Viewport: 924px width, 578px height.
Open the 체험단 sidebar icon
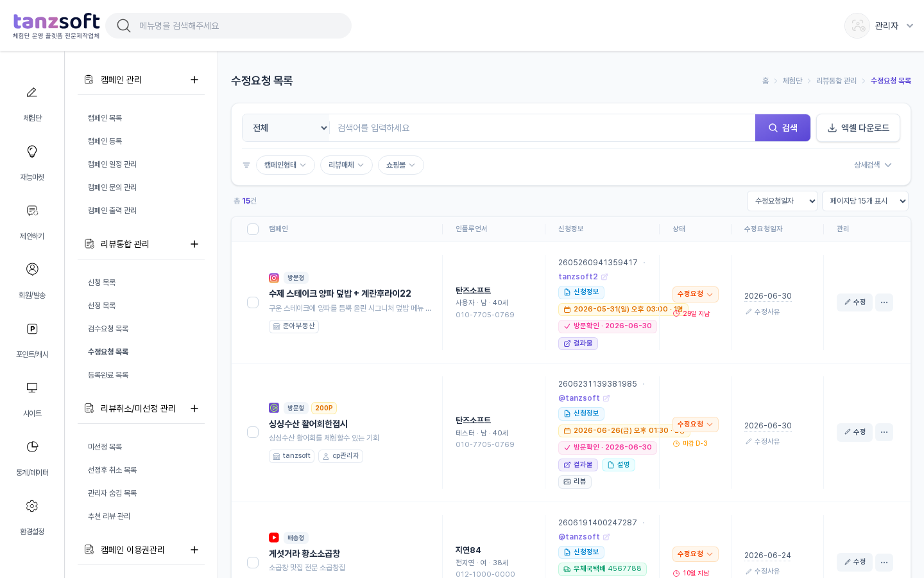[x=32, y=92]
